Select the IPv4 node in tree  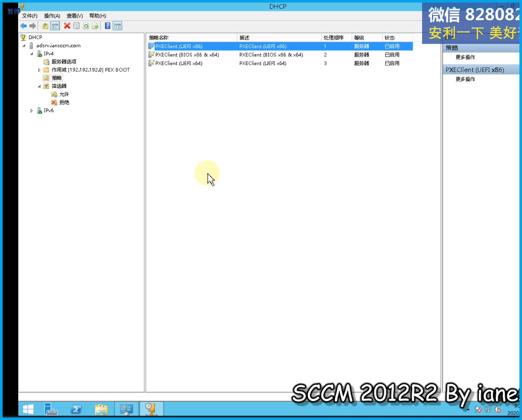click(x=49, y=54)
